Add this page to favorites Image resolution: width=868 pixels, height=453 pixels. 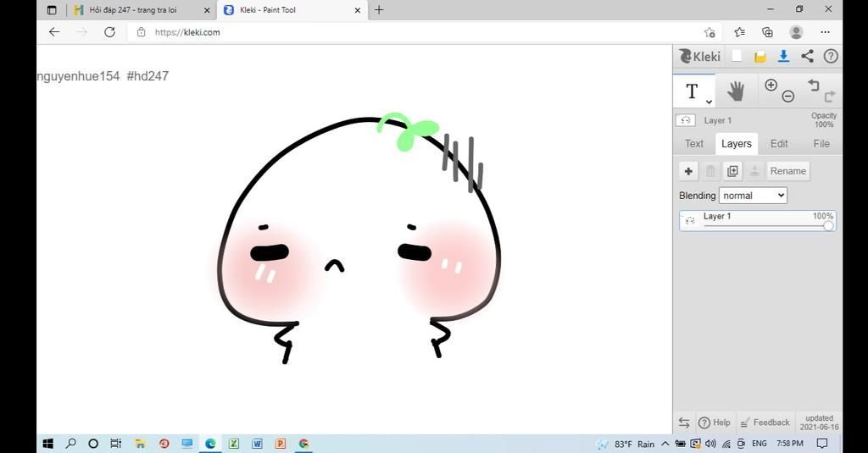tap(709, 33)
